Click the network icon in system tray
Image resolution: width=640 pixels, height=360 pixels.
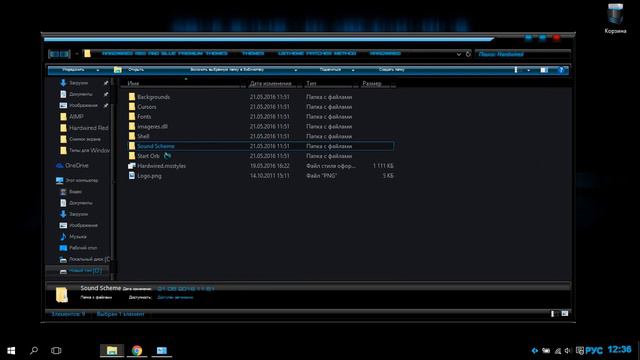click(x=558, y=350)
